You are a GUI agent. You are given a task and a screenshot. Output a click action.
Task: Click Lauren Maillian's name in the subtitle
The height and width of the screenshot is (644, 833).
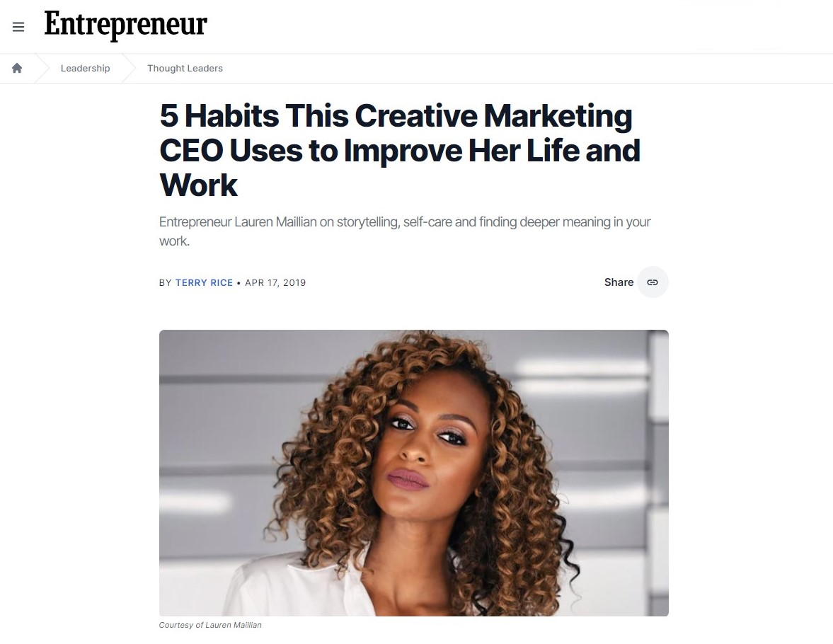pyautogui.click(x=275, y=222)
